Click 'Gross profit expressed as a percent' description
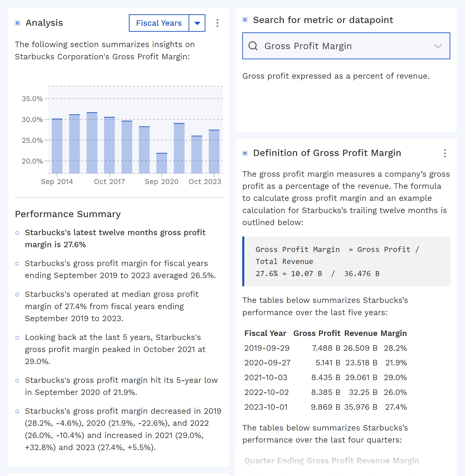 [336, 76]
